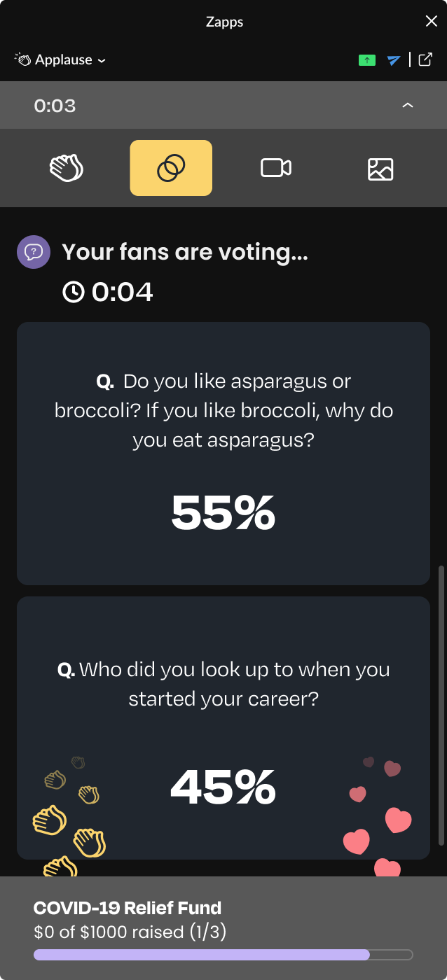Screen dimensions: 447x980
Task: Close the Zapps panel
Action: [x=431, y=22]
